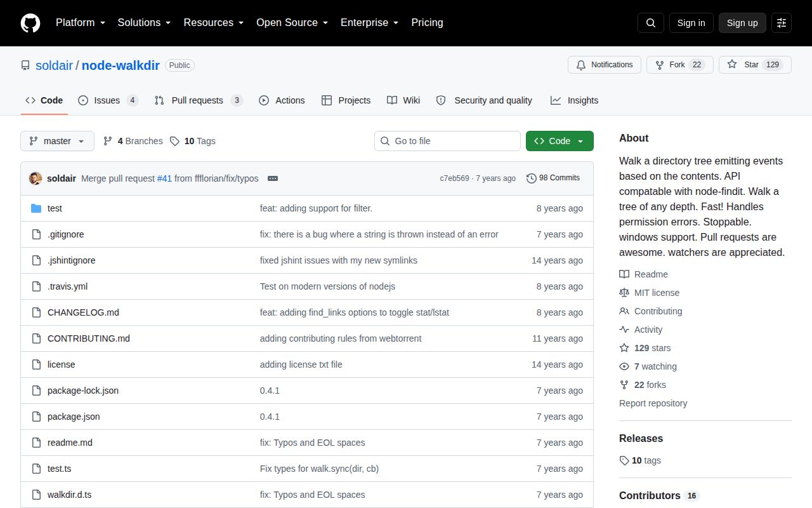The image size is (812, 508).
Task: Open the GitHub homepage logo
Action: pos(30,23)
